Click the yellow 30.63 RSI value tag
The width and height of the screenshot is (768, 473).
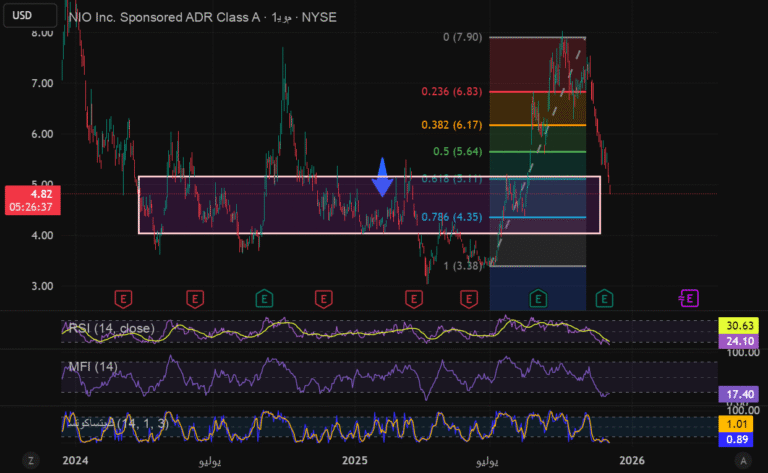(737, 326)
